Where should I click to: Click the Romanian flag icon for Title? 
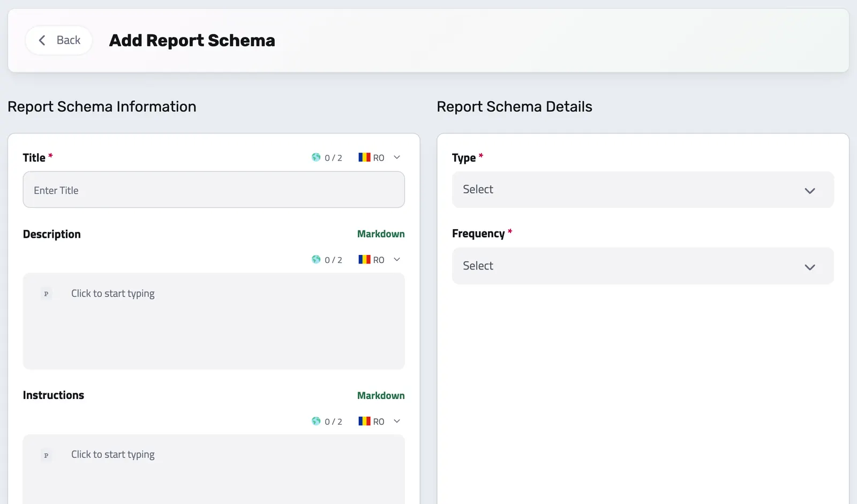364,157
